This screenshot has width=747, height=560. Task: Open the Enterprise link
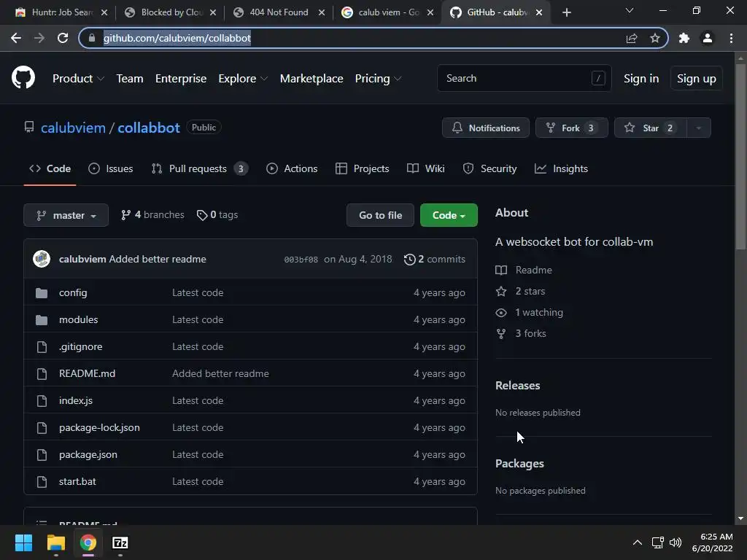(181, 79)
